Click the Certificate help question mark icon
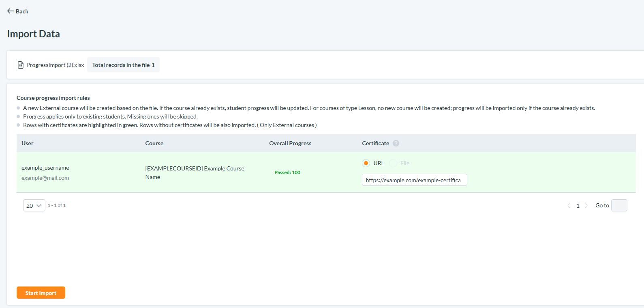The image size is (644, 308). 396,143
